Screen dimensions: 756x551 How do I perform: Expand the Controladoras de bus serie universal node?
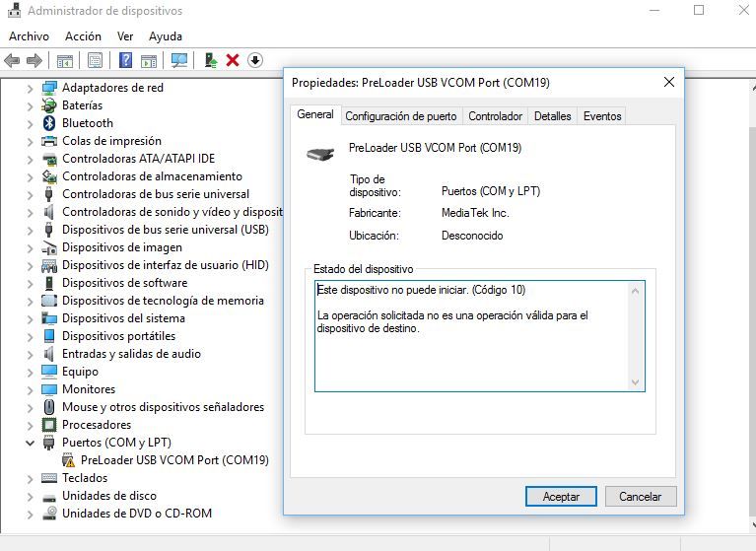[30, 195]
